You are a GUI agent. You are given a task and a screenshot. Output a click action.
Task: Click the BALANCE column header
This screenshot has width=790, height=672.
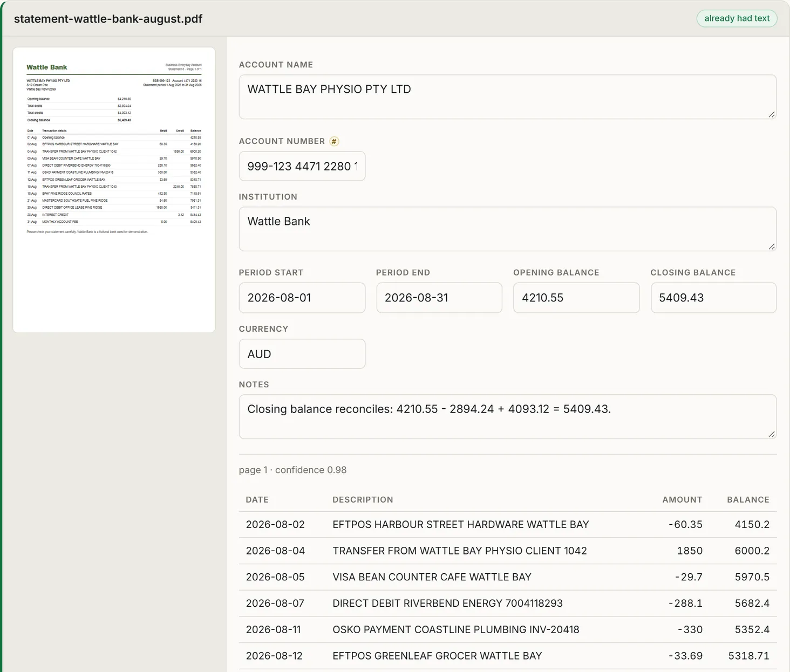pos(748,499)
